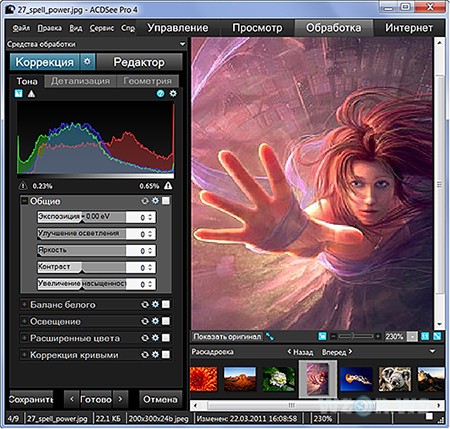Viewport: 450px width, 429px height.
Task: Click the zoom slider below the image
Action: (355, 336)
